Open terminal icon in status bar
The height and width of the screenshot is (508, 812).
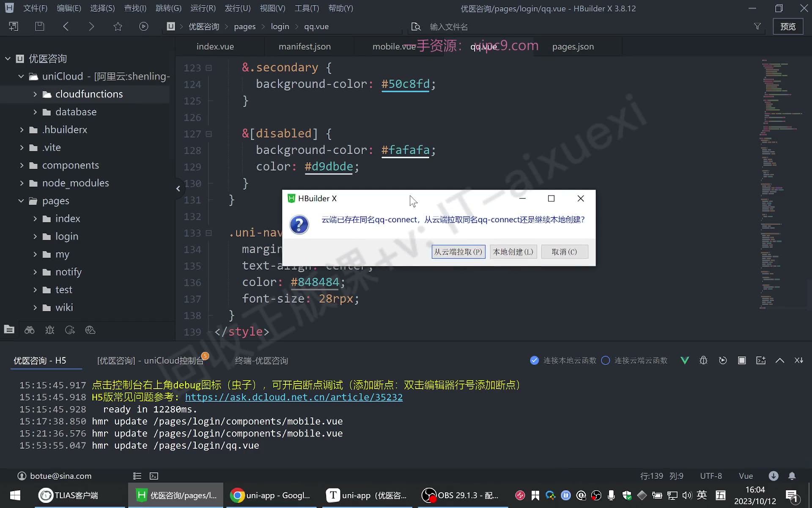(x=154, y=476)
